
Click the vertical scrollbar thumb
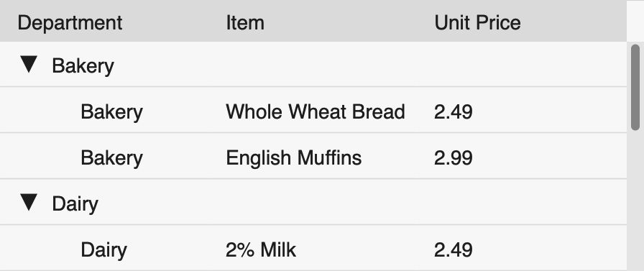click(635, 88)
